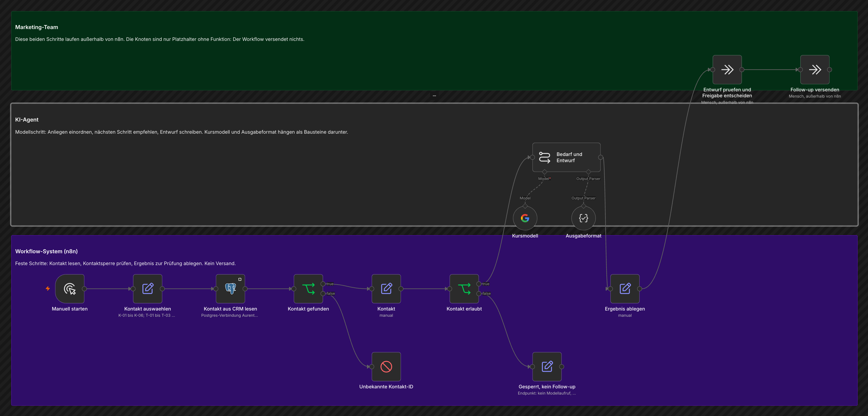The width and height of the screenshot is (868, 416).
Task: Click the orange trigger lightning bolt icon
Action: 48,289
